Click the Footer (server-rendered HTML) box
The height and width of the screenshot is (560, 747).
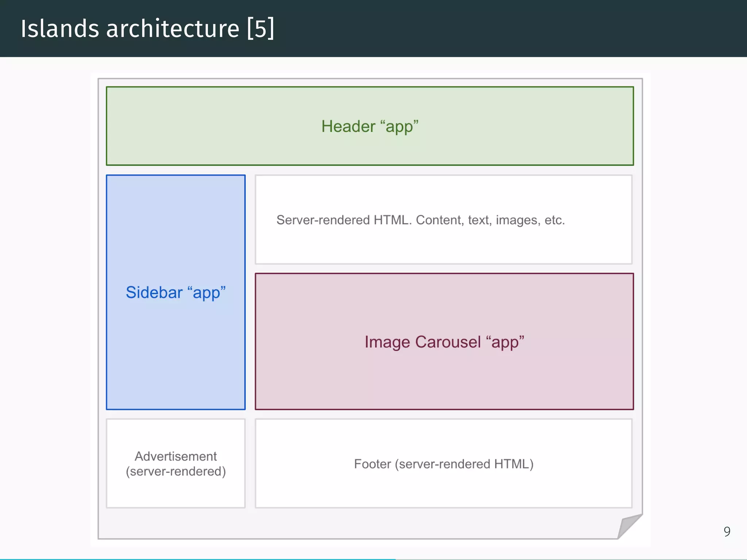point(444,464)
